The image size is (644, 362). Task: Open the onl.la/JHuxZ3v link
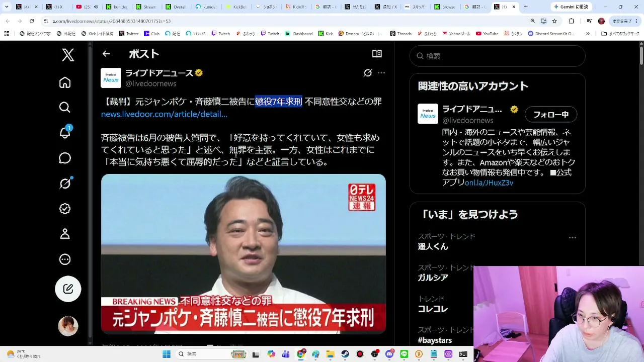[489, 183]
